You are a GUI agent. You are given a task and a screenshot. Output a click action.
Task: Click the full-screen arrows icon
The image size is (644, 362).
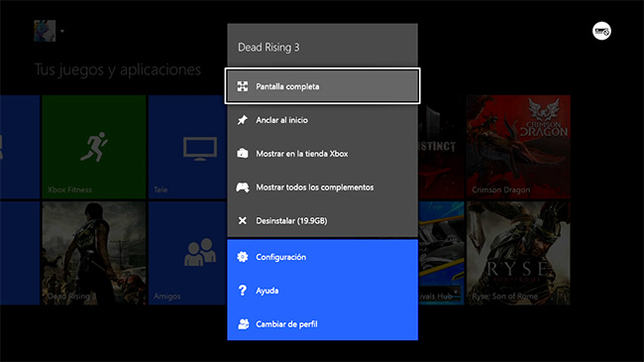point(243,86)
